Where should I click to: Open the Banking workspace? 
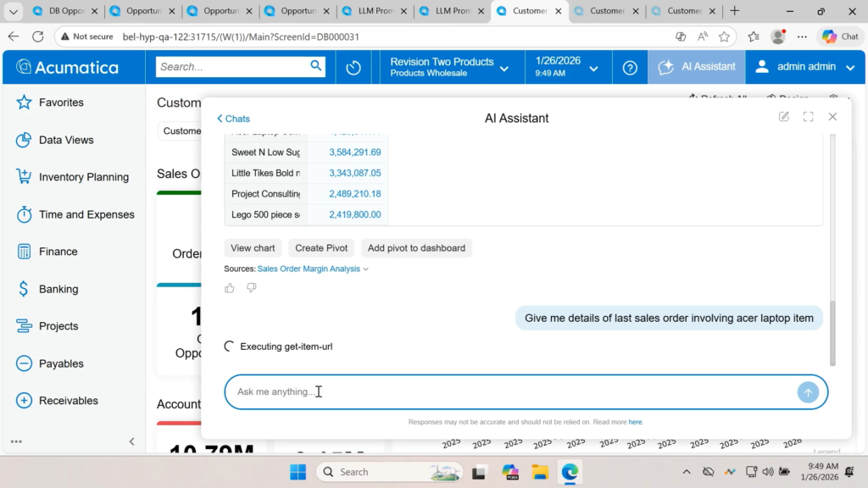pos(58,289)
